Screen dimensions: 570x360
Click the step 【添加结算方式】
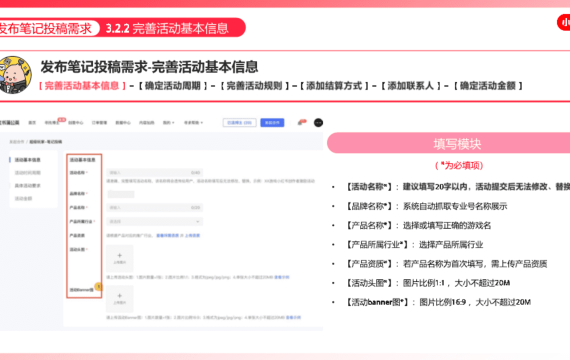point(334,86)
